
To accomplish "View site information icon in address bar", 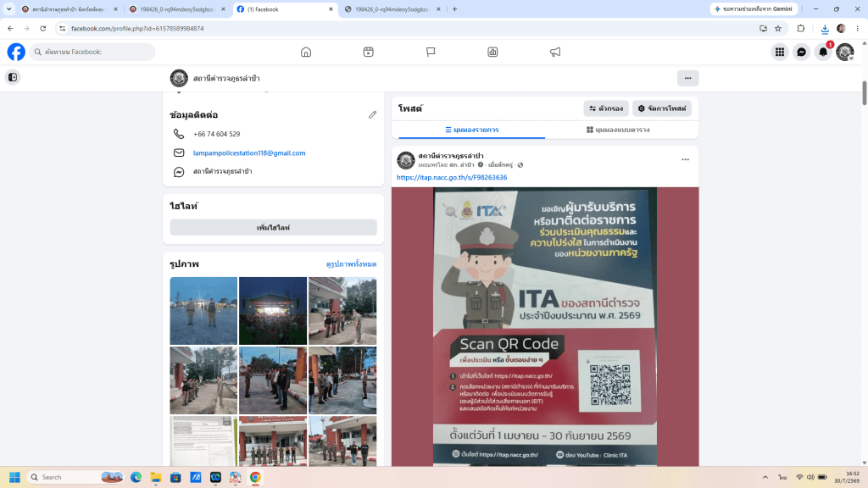I will pos(62,28).
